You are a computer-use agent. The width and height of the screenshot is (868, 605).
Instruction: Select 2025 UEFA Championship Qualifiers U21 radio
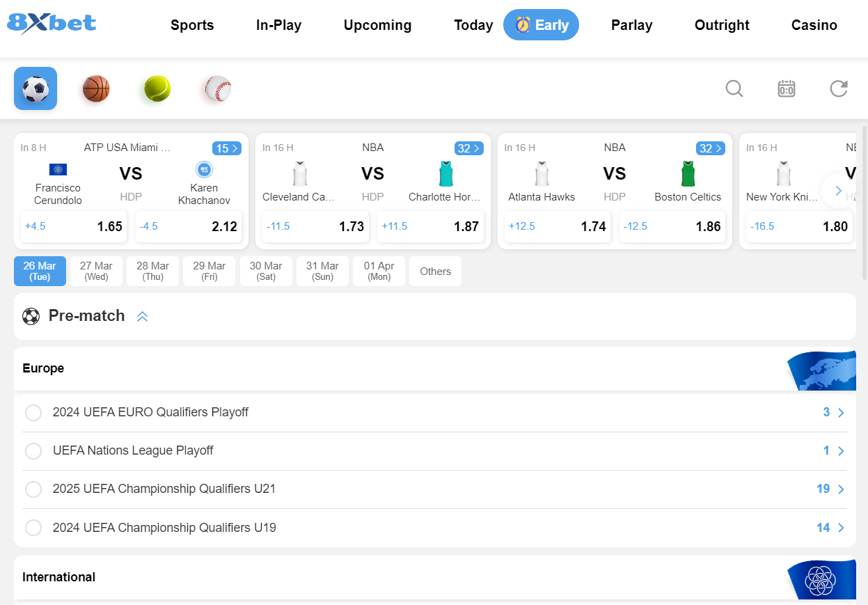pos(33,489)
